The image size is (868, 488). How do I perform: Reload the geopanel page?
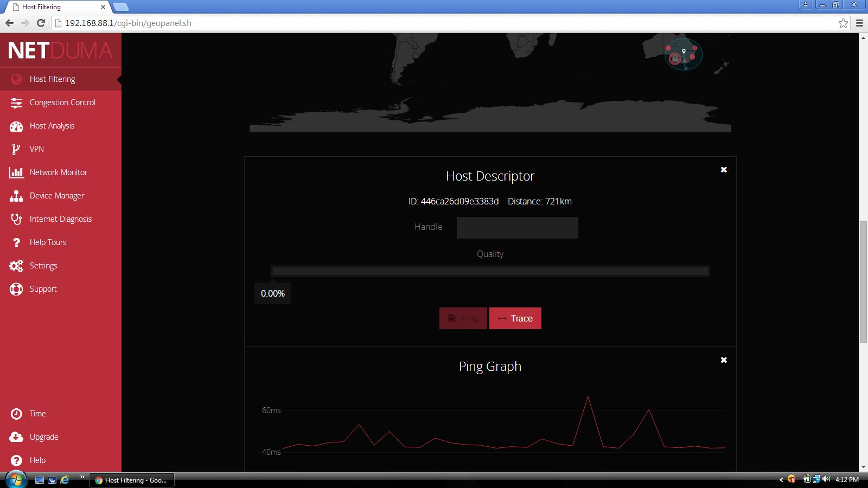[x=41, y=23]
